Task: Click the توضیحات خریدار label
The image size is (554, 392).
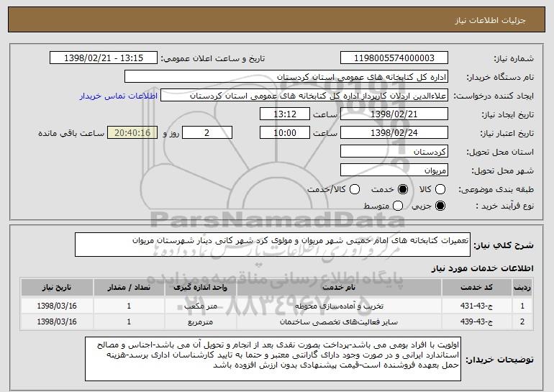Action: pos(499,360)
